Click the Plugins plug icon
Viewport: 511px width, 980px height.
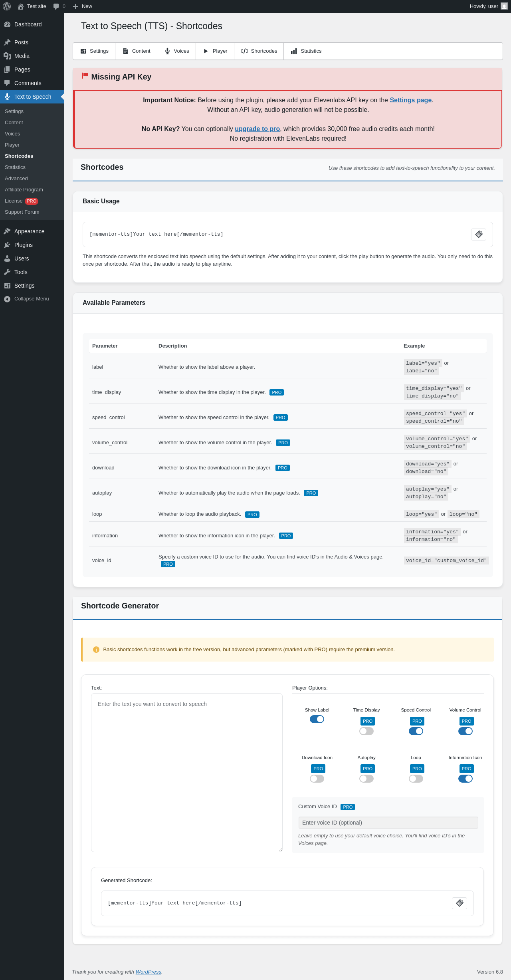[7, 245]
